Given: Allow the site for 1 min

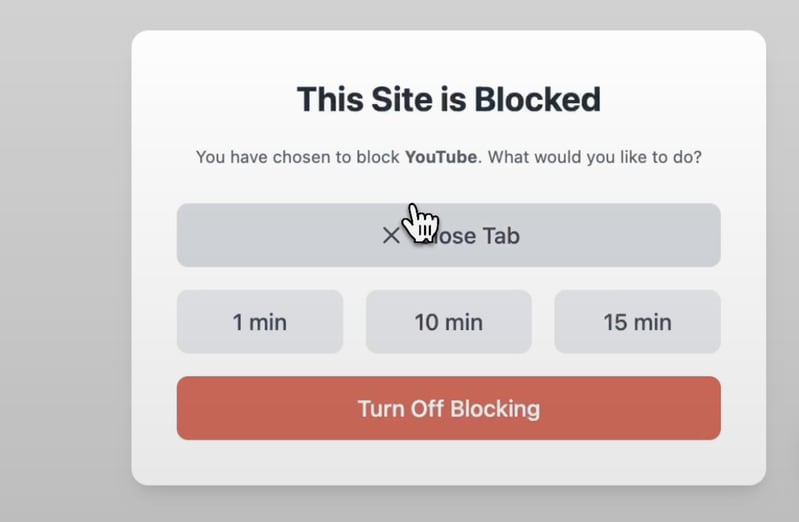Looking at the screenshot, I should click(260, 322).
